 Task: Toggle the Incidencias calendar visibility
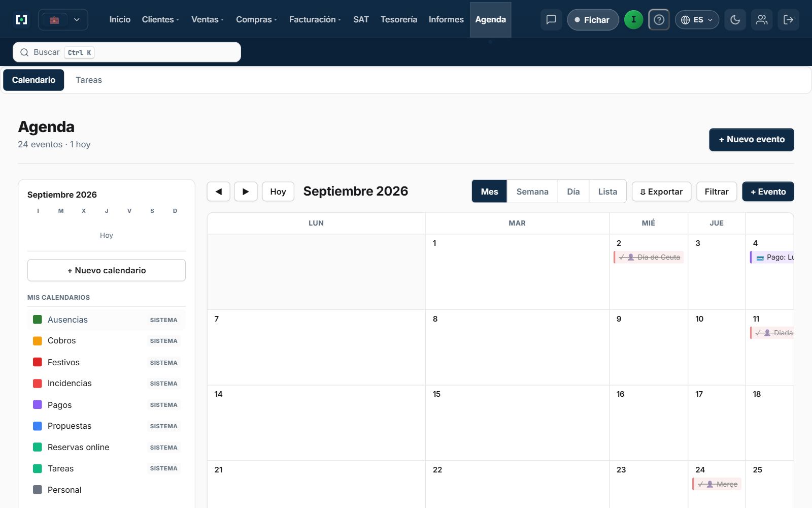point(37,384)
